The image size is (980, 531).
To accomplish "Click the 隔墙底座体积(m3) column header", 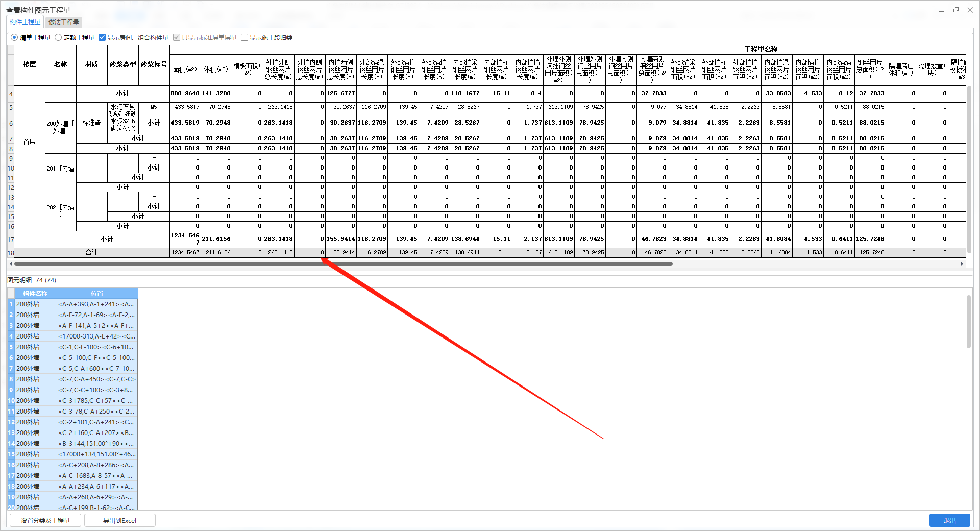I will (901, 69).
